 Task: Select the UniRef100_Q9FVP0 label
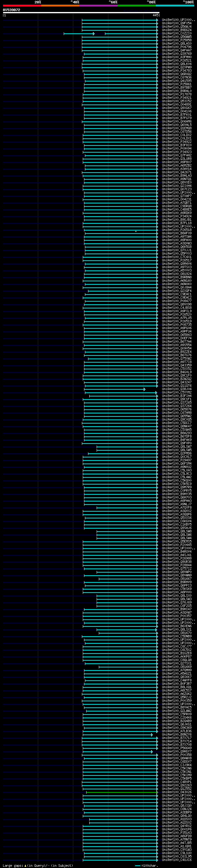click(176, 443)
